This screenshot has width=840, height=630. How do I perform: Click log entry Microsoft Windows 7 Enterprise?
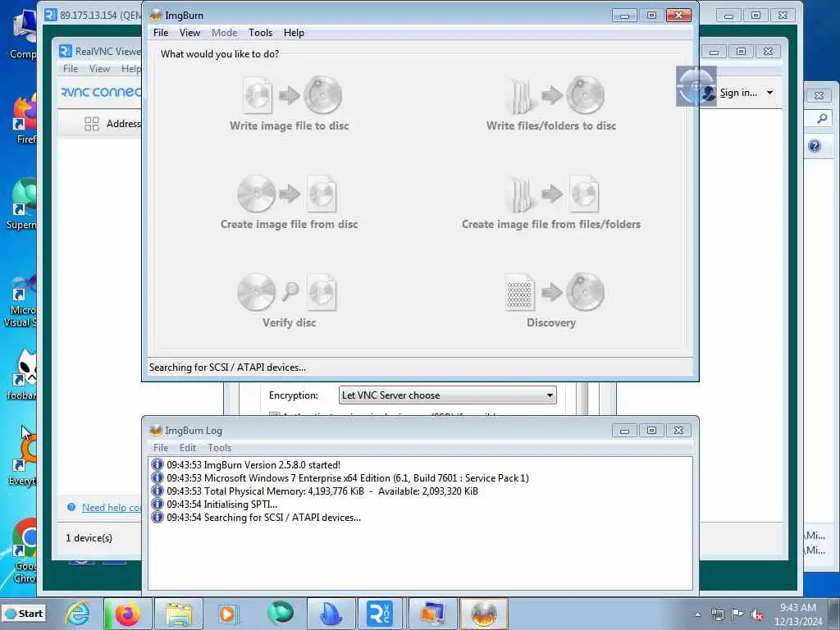coord(348,478)
